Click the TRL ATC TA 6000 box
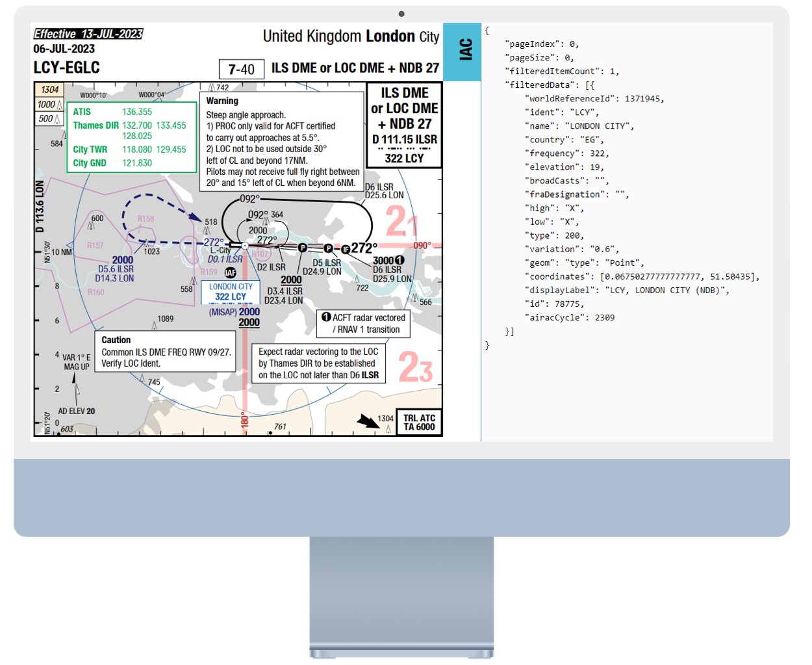This screenshot has height=665, width=812. [419, 423]
